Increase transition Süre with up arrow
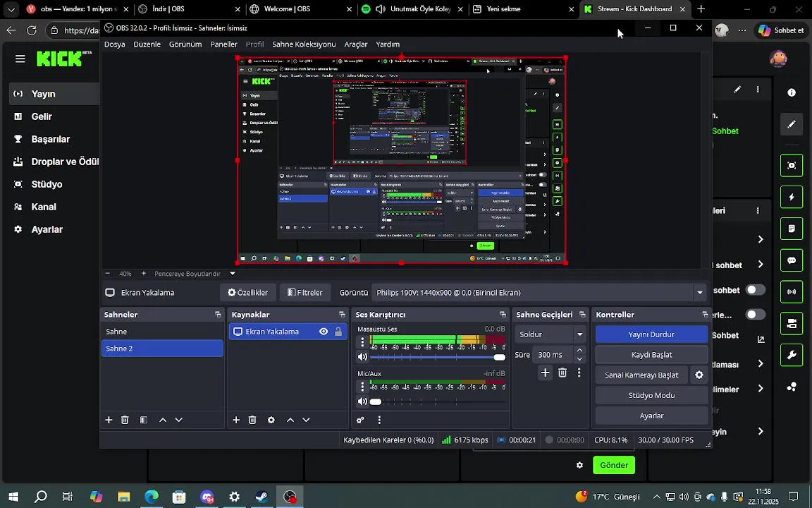 coord(579,351)
